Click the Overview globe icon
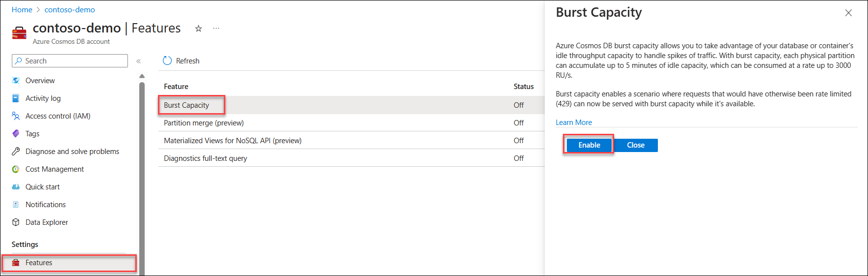 tap(16, 81)
